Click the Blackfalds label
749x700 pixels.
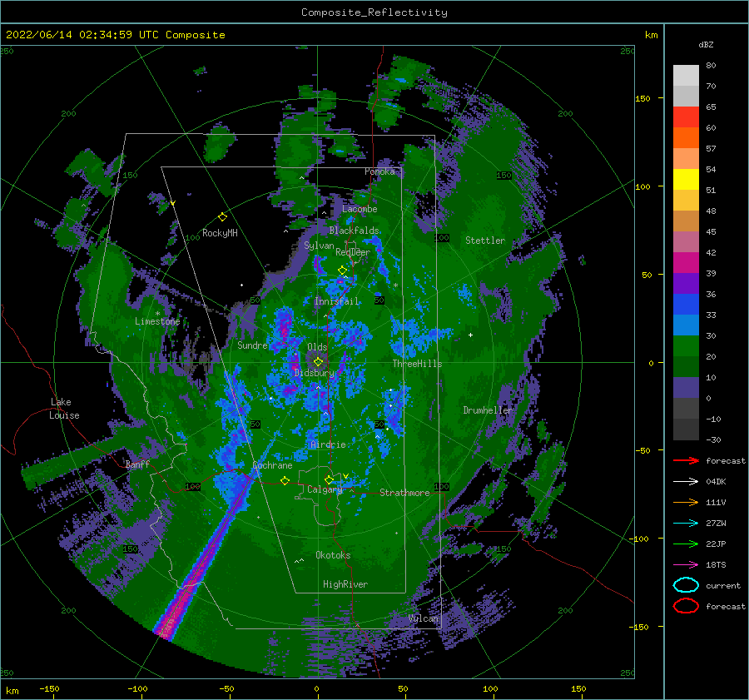354,231
